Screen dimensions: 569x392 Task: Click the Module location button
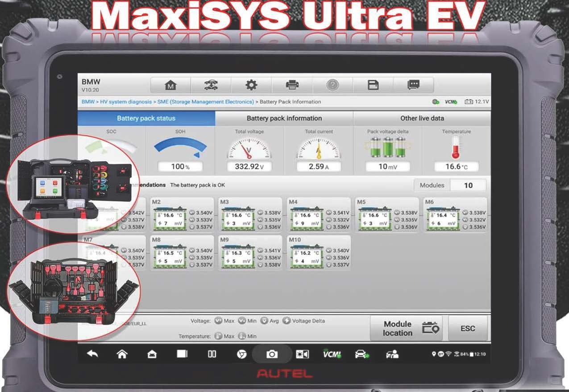pos(407,329)
